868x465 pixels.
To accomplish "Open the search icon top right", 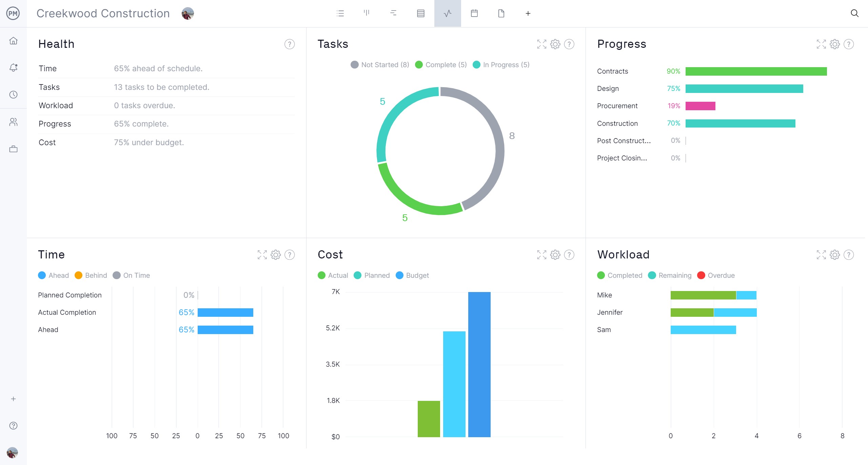I will point(855,13).
